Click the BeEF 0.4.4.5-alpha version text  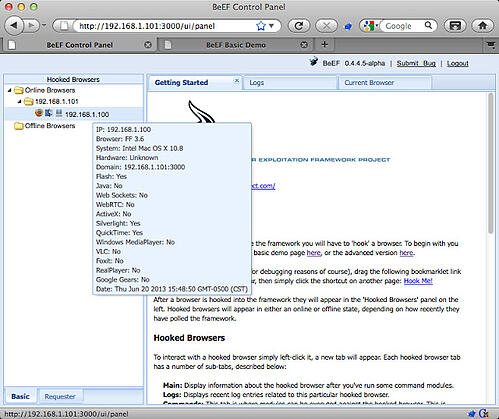coord(354,63)
